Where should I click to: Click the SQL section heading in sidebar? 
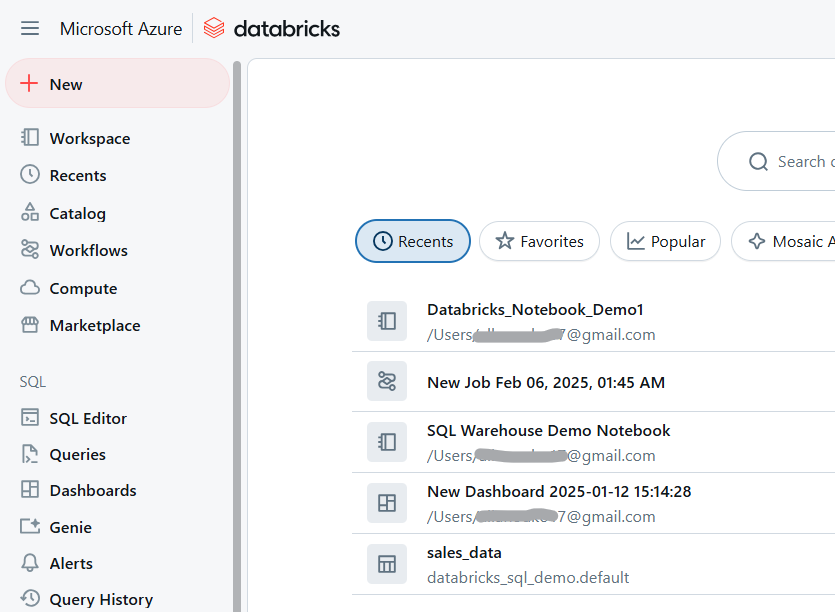pos(32,382)
